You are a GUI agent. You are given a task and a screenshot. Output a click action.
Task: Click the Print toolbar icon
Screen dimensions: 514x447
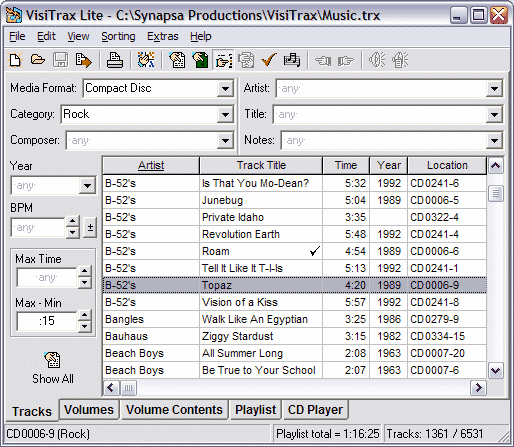[115, 60]
